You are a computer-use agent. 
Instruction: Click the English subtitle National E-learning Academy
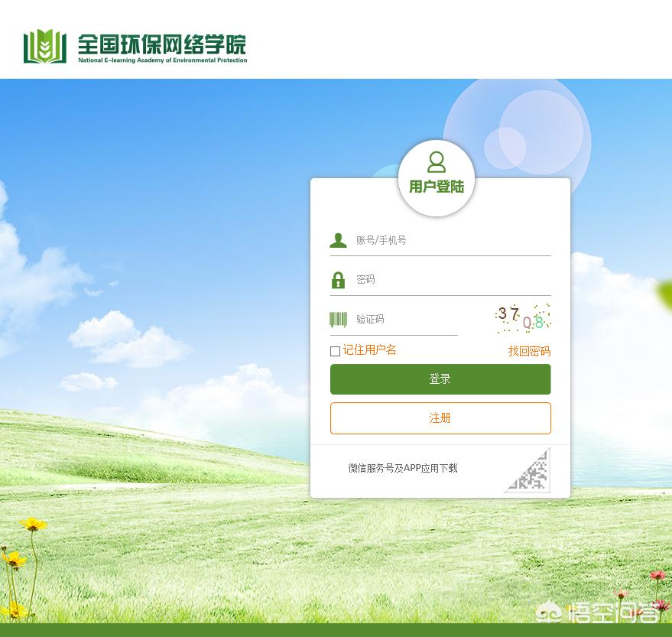162,60
